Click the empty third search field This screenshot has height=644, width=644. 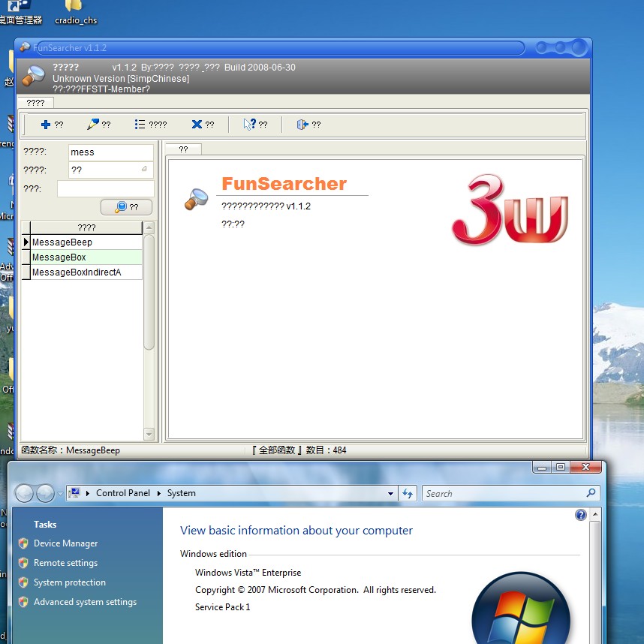(x=106, y=189)
